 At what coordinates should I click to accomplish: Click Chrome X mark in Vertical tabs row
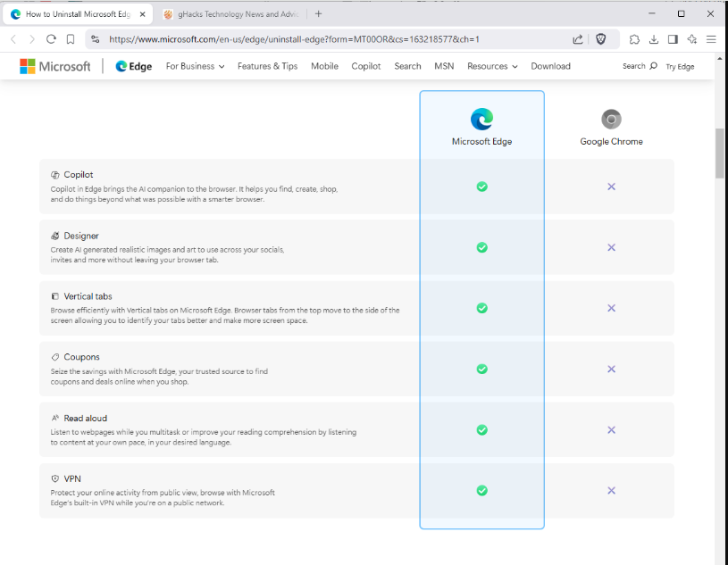click(x=611, y=308)
